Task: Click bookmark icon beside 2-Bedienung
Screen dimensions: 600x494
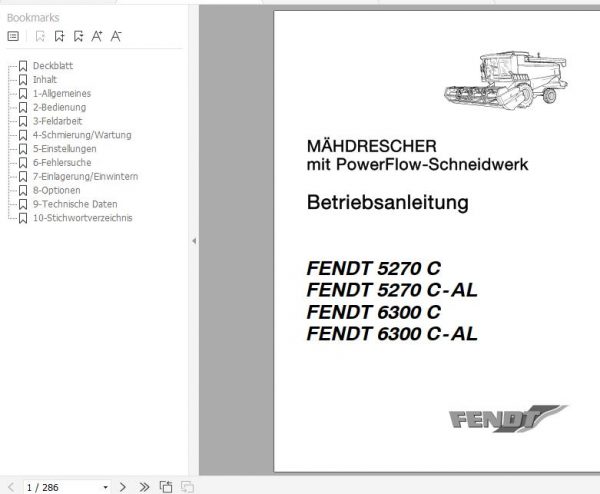Action: (x=23, y=107)
